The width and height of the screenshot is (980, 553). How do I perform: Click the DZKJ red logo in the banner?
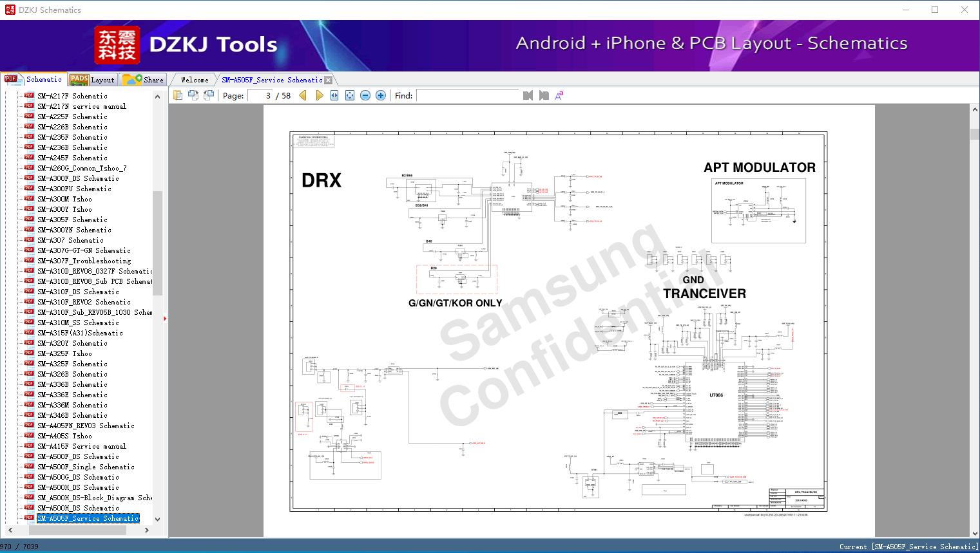click(x=117, y=45)
